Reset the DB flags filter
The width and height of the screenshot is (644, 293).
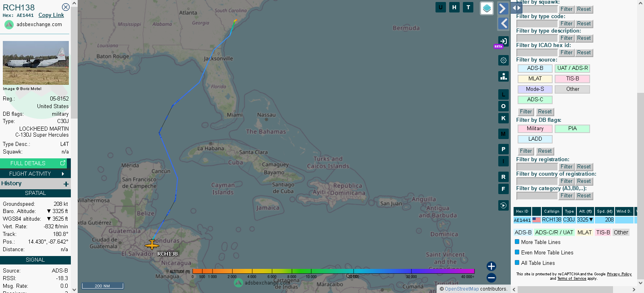coord(545,151)
